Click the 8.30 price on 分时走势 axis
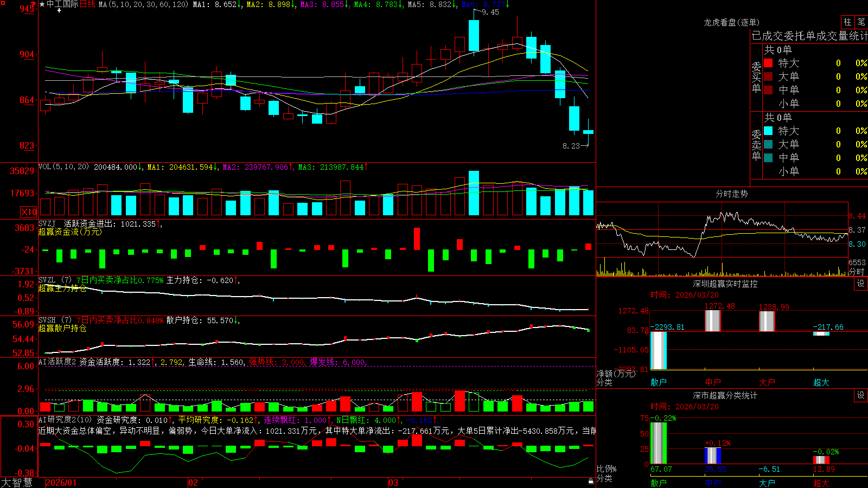Image resolution: width=868 pixels, height=488 pixels. [857, 244]
